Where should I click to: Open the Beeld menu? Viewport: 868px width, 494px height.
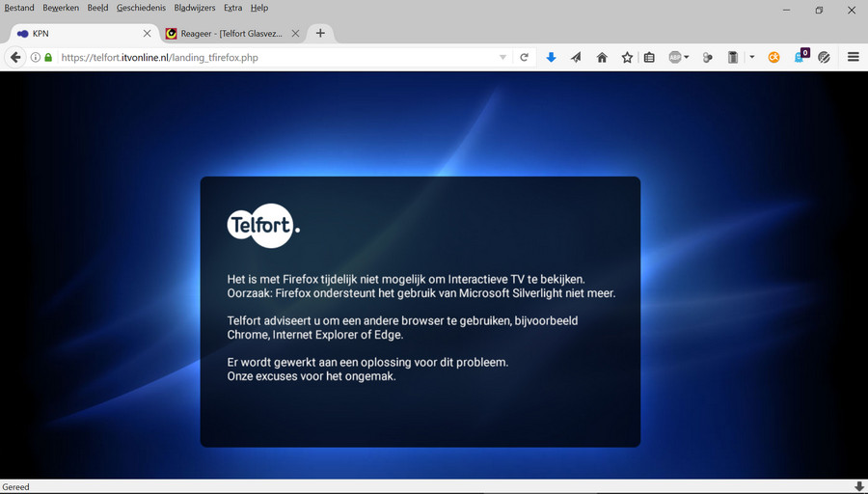(x=98, y=8)
